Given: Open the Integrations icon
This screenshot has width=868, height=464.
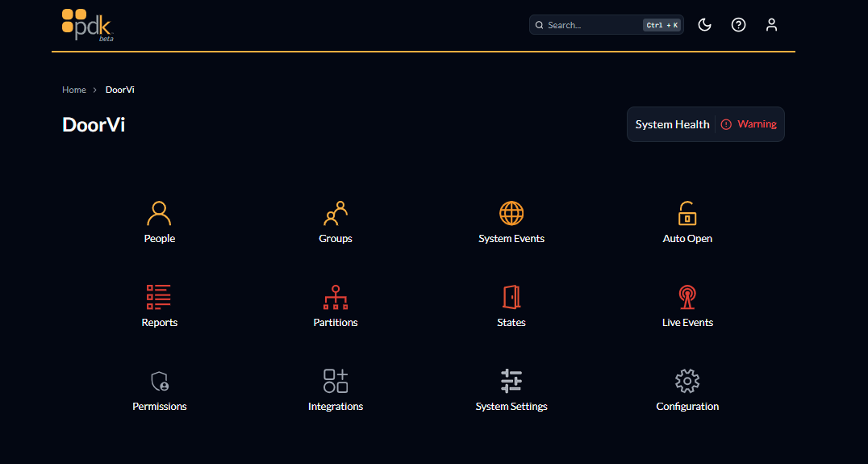Looking at the screenshot, I should click(x=336, y=381).
